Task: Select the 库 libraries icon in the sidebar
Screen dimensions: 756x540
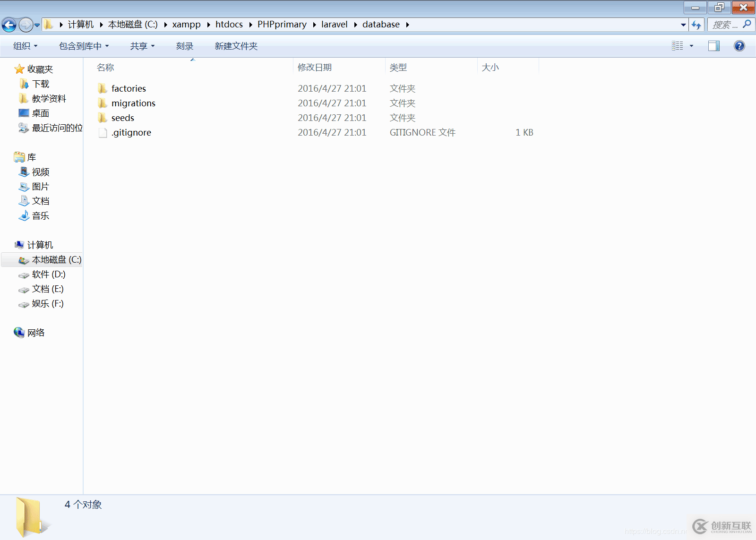Action: click(x=19, y=157)
